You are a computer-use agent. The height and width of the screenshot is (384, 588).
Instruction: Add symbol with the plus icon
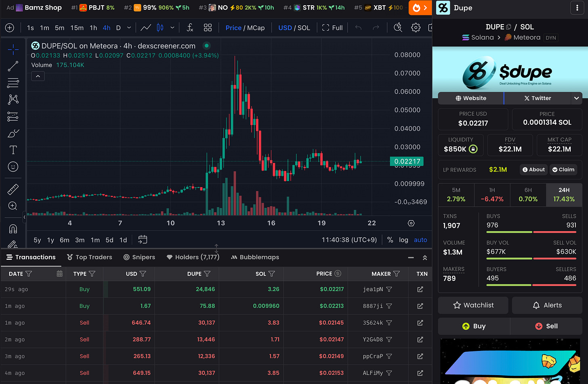[x=10, y=28]
